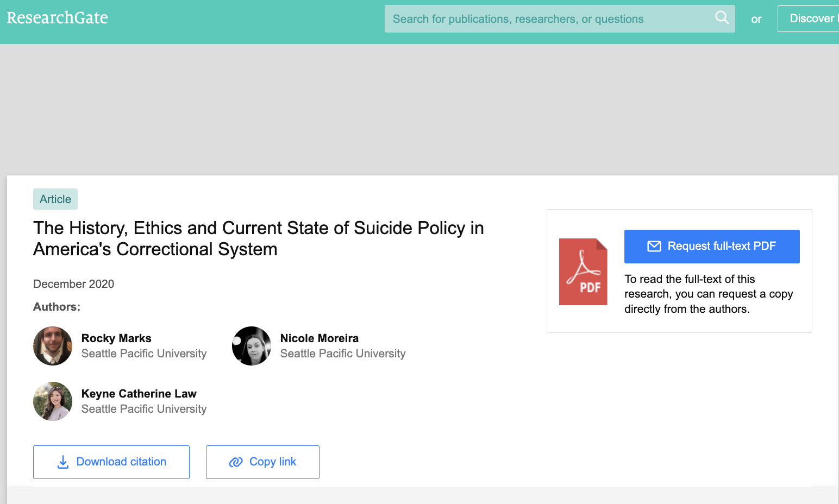Open the Discover button in header
The image size is (839, 504).
810,18
